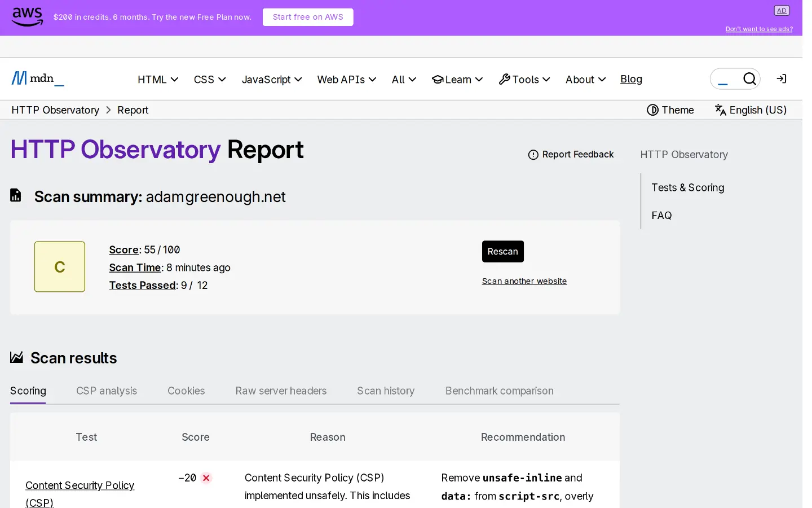Click the Score column header

196,437
